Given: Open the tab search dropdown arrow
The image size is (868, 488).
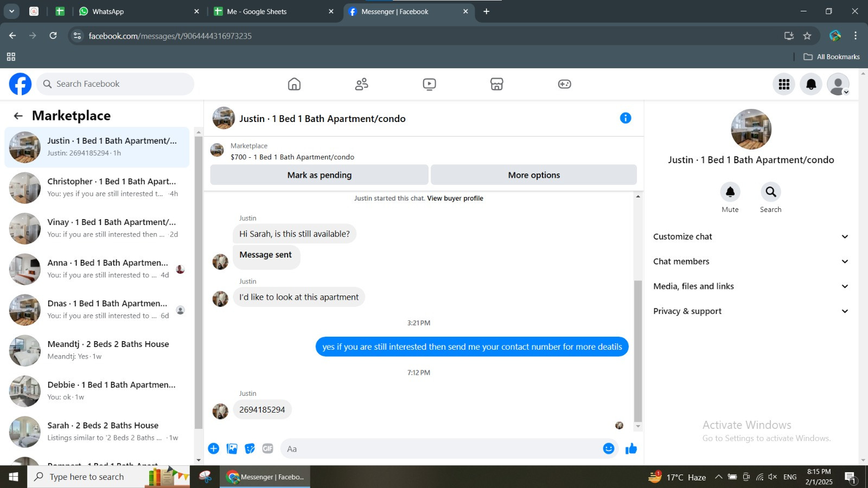Looking at the screenshot, I should [x=11, y=11].
